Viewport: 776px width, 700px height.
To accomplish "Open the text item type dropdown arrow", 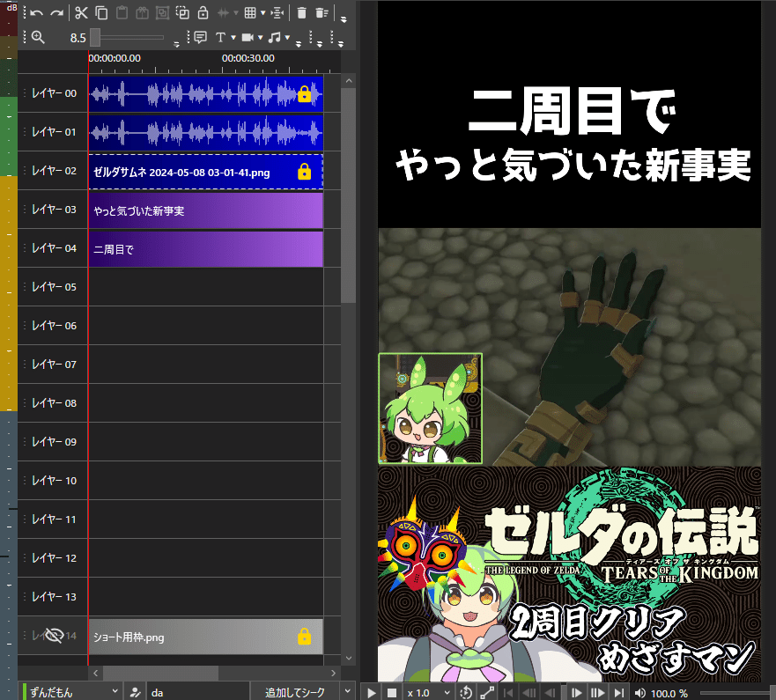I will coord(233,38).
